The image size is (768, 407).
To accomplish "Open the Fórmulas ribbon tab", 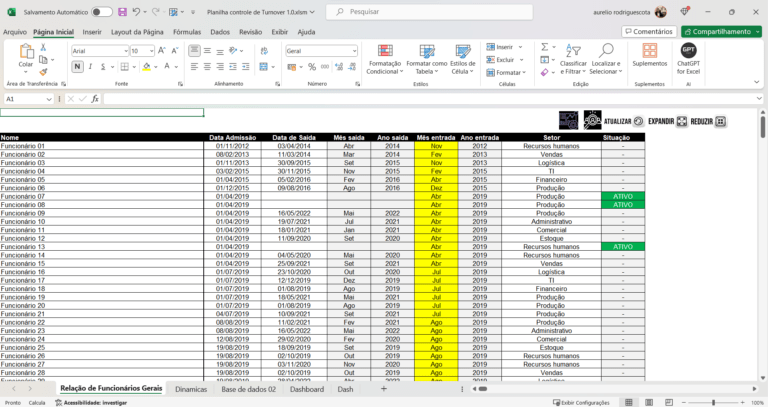I will coord(187,32).
